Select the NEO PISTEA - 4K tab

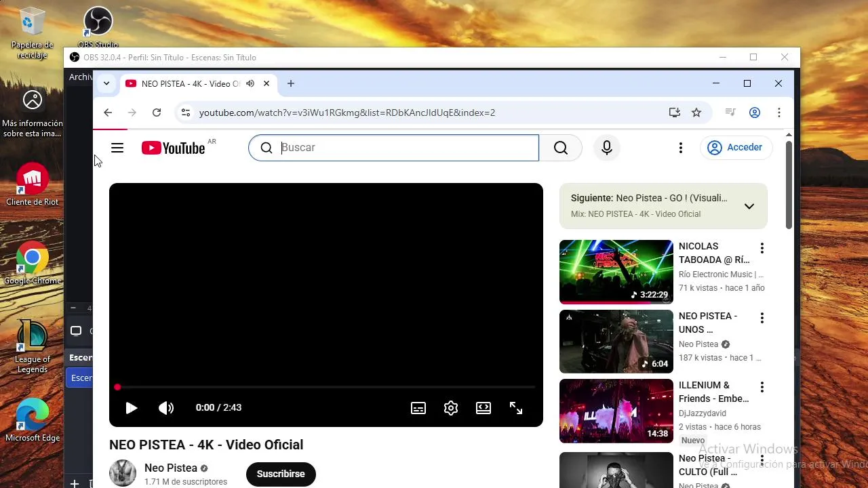191,84
